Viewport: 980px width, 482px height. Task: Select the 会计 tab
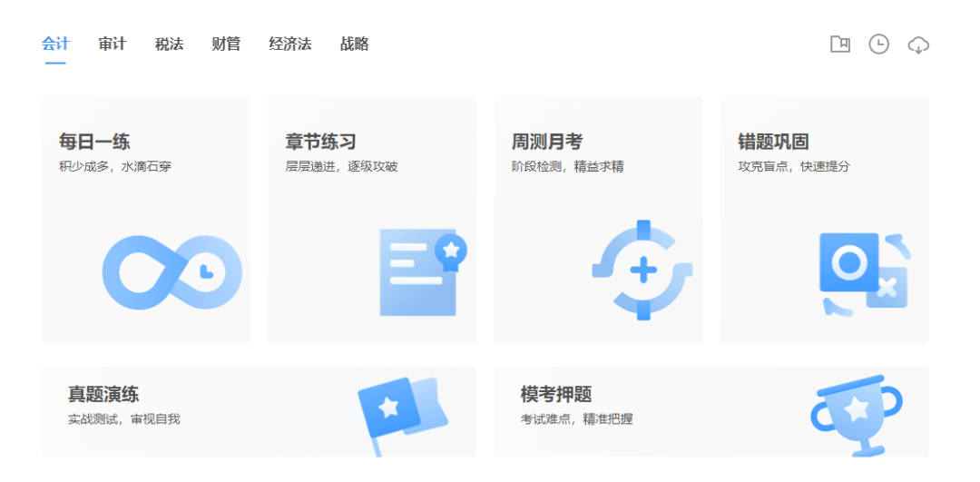coord(55,44)
